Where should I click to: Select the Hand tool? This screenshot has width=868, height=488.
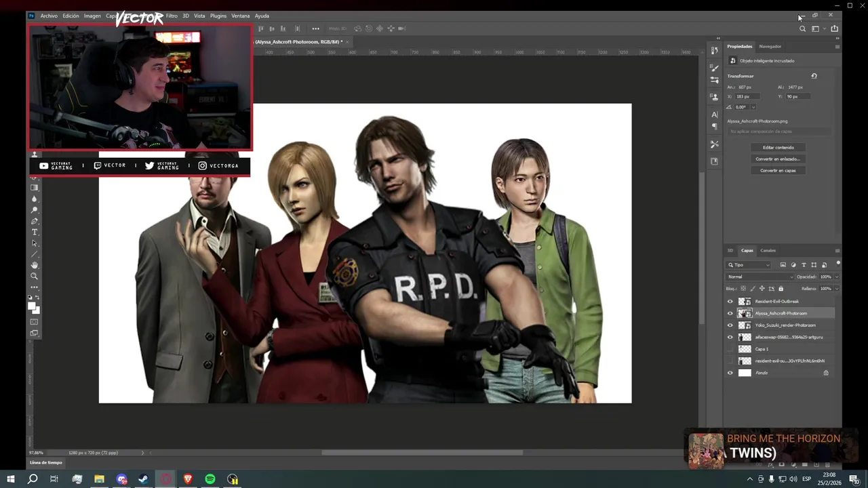point(35,265)
